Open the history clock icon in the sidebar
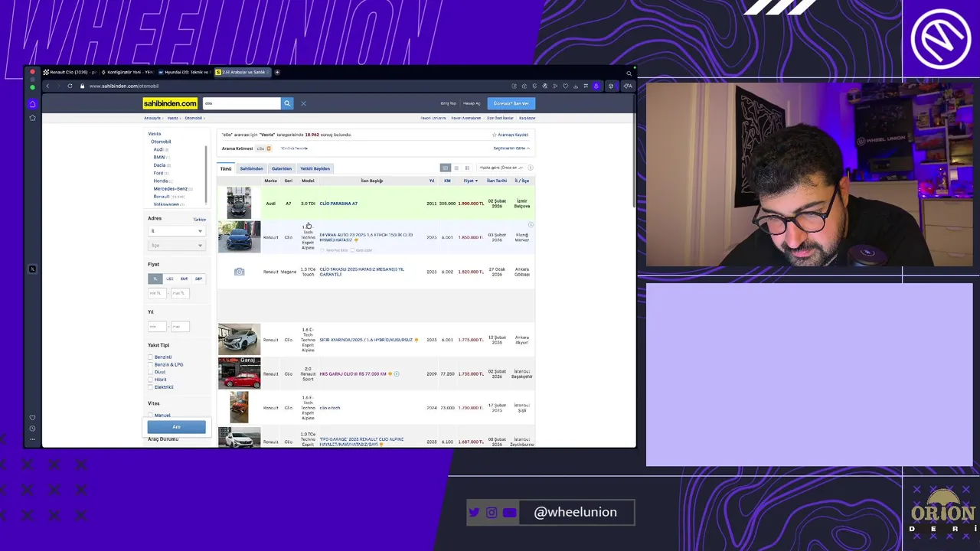Image resolution: width=980 pixels, height=551 pixels. pyautogui.click(x=32, y=429)
